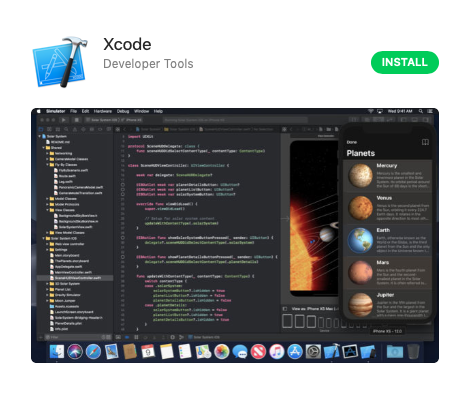
Task: Select the Developer Tools category label
Action: (148, 64)
